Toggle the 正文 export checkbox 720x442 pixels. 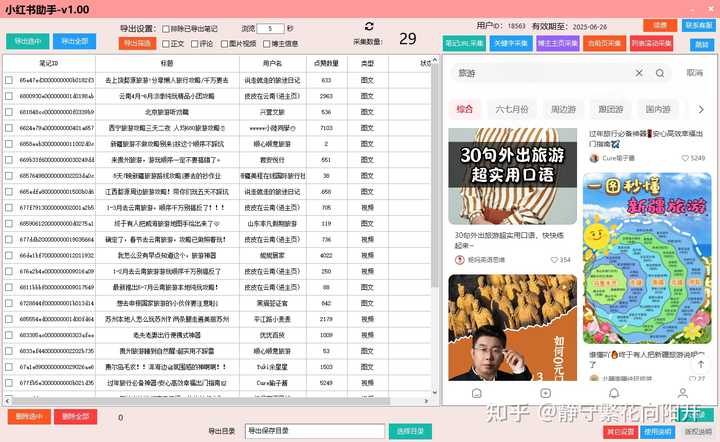pyautogui.click(x=166, y=43)
